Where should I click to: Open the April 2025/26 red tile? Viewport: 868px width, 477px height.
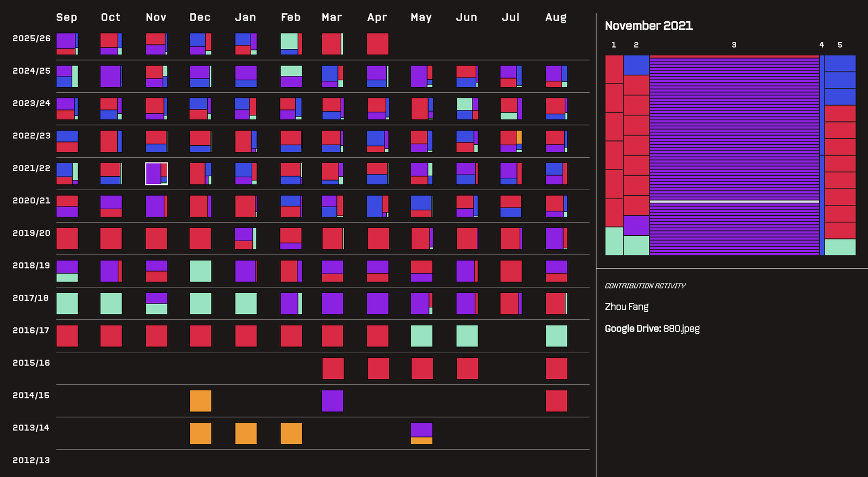378,44
